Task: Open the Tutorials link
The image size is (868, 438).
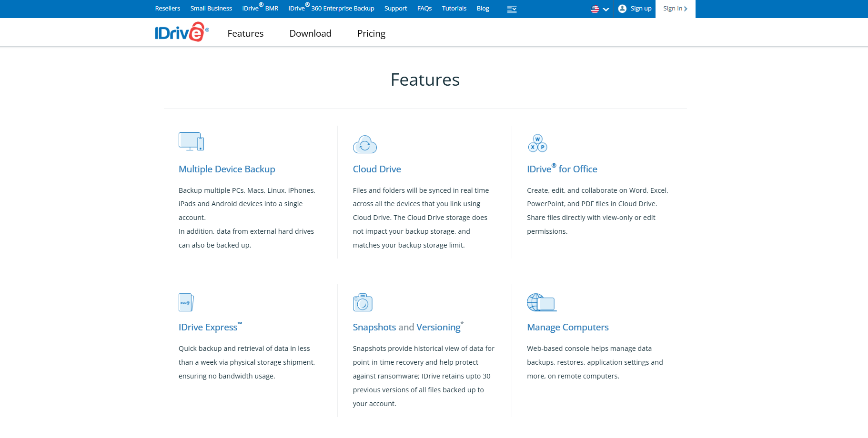Action: tap(454, 9)
